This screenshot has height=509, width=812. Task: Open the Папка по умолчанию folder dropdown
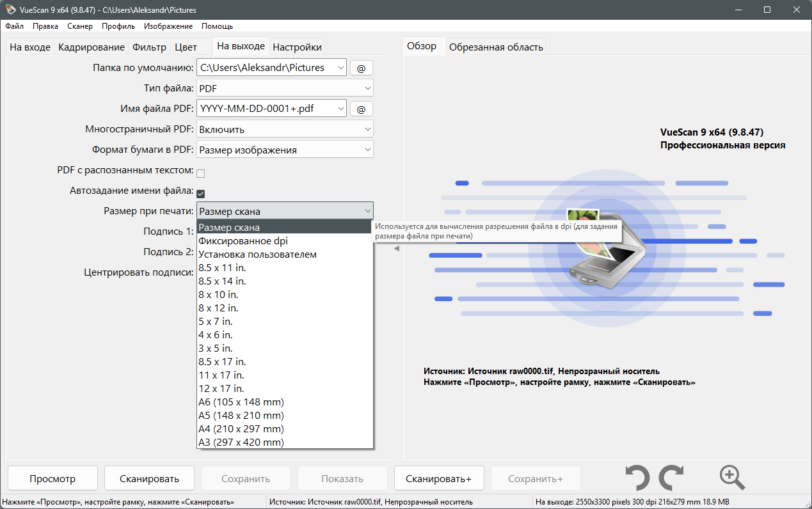pos(340,68)
